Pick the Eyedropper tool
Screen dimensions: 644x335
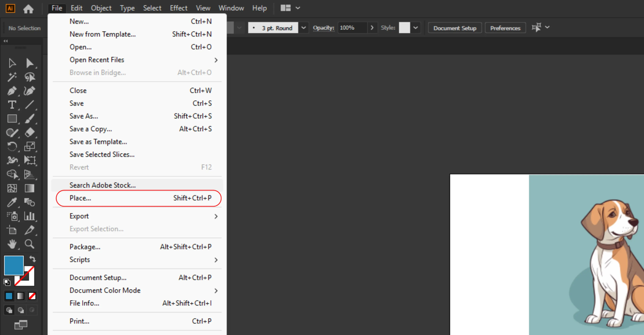click(12, 202)
